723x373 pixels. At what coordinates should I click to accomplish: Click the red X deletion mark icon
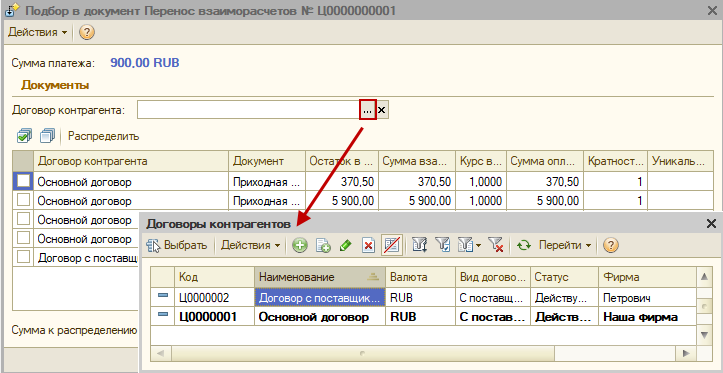pos(368,246)
